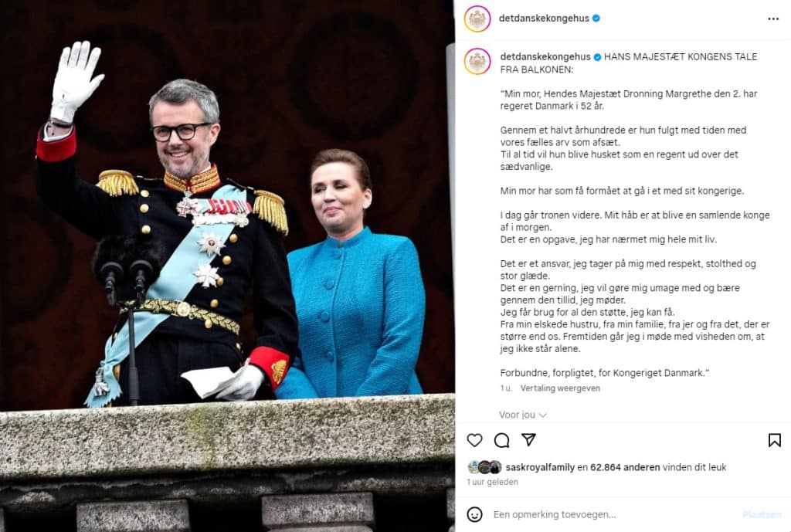The image size is (791, 532).
Task: Click caption profile avatar of detdanskekongehus
Action: [x=477, y=61]
